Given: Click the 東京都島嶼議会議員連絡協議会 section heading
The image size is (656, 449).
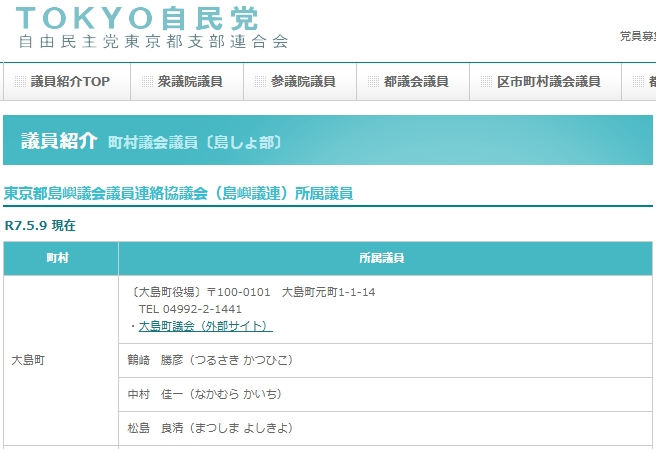Looking at the screenshot, I should coord(178,193).
